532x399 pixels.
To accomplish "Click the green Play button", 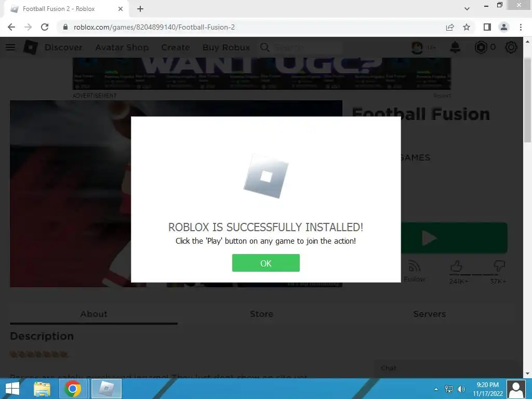I will click(x=454, y=238).
